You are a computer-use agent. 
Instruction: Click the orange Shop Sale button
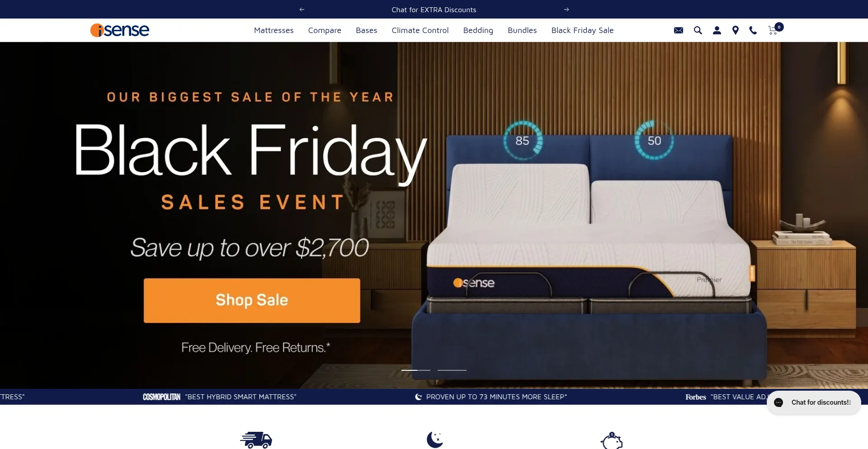coord(252,300)
